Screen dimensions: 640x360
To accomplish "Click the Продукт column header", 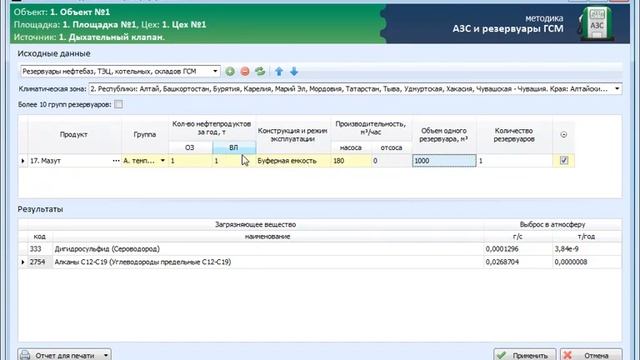I will 74,135.
